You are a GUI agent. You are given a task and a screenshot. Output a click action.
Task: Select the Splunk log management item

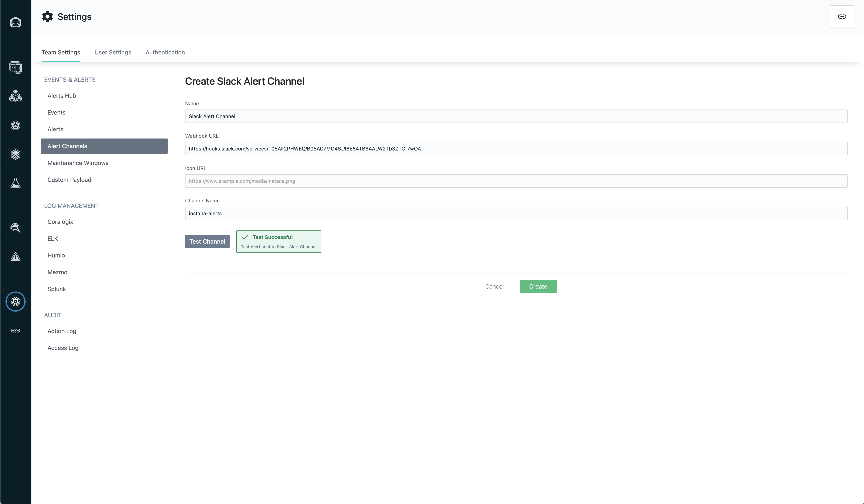click(x=56, y=289)
